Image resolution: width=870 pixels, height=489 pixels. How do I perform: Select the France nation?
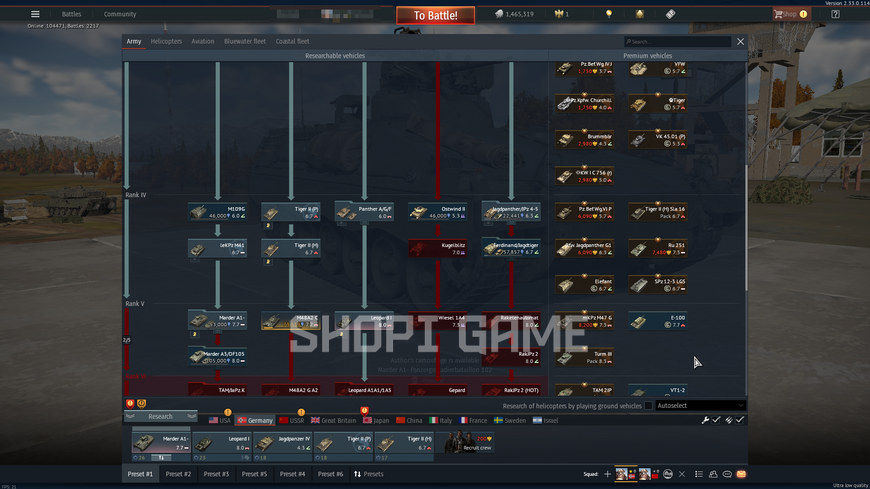(473, 420)
